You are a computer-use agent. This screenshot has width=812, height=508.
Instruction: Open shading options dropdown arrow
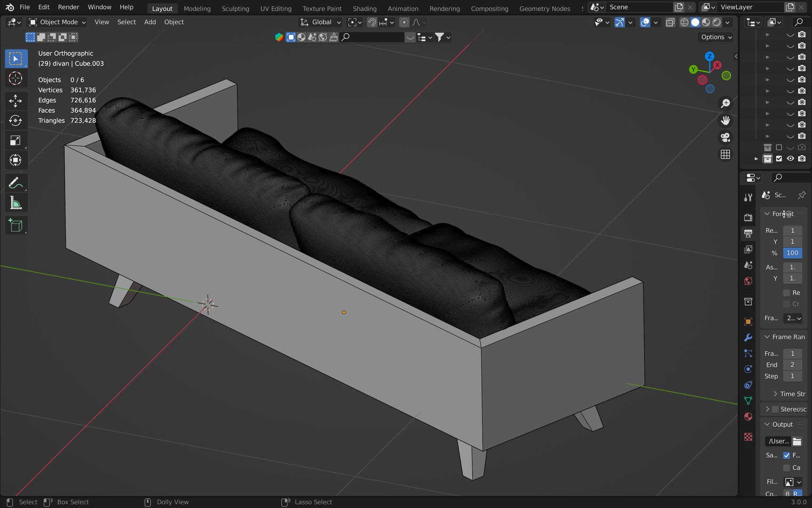pos(727,22)
